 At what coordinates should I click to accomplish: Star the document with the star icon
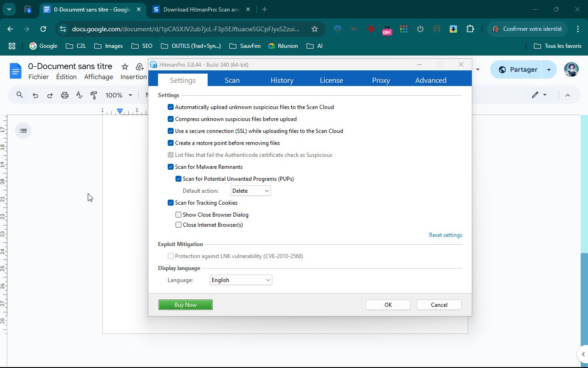click(x=124, y=67)
